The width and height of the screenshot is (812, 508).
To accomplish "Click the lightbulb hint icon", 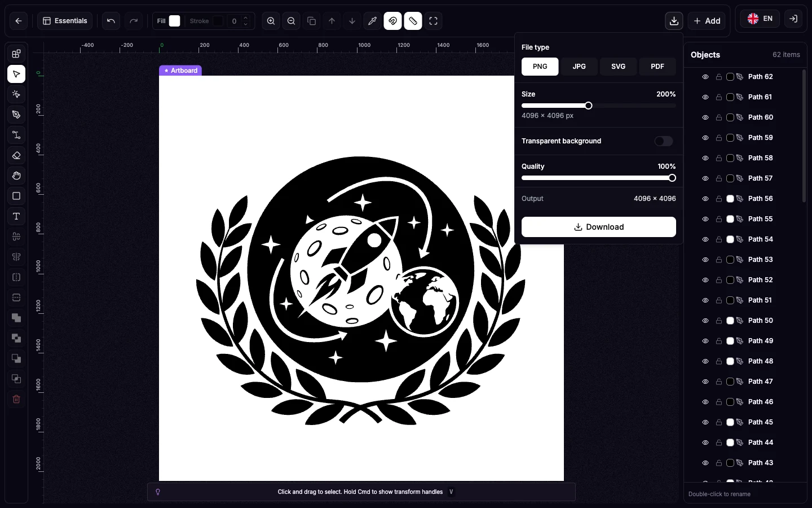I will pos(158,492).
